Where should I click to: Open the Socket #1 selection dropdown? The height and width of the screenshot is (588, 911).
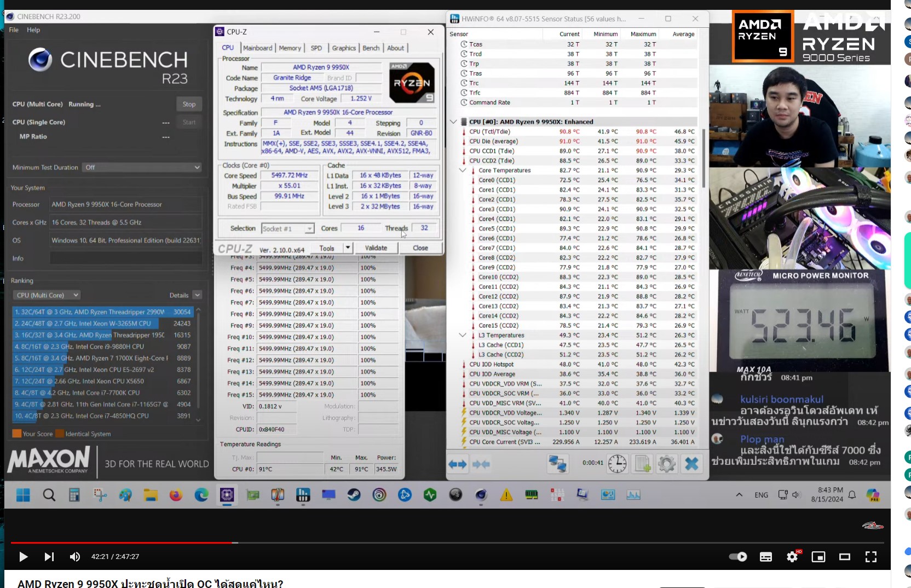[287, 228]
